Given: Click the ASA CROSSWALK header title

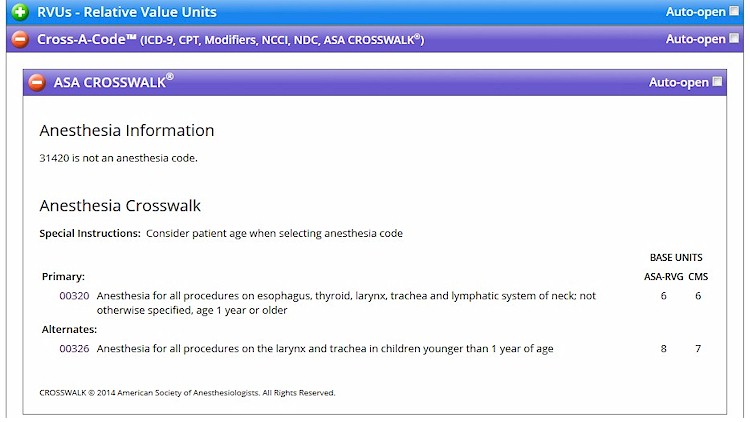Looking at the screenshot, I should pyautogui.click(x=113, y=82).
